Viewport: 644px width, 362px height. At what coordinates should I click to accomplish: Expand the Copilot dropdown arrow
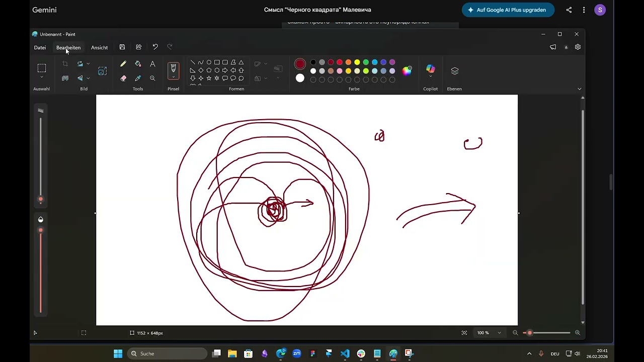coord(430,76)
